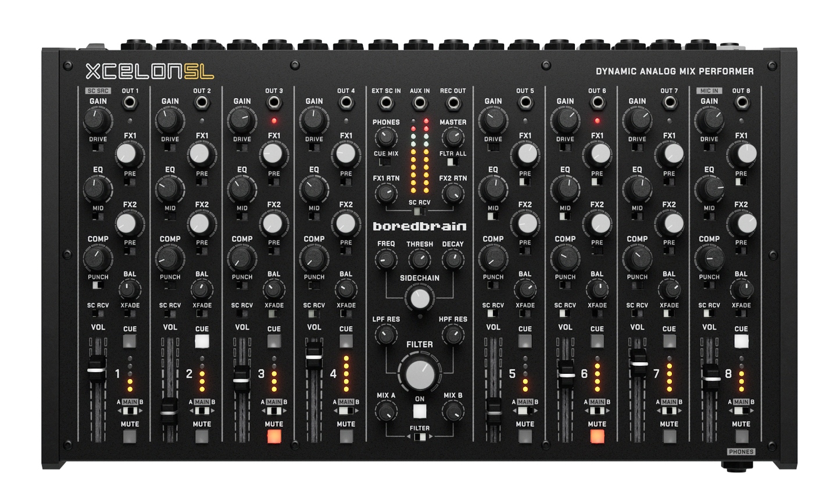Viewport: 840px width, 504px height.
Task: Click the channel 8 CUE button
Action: click(741, 341)
